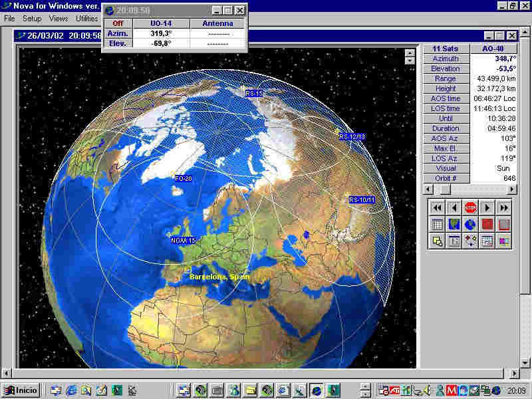
Task: Open the grid table icon in control panel
Action: [x=437, y=224]
